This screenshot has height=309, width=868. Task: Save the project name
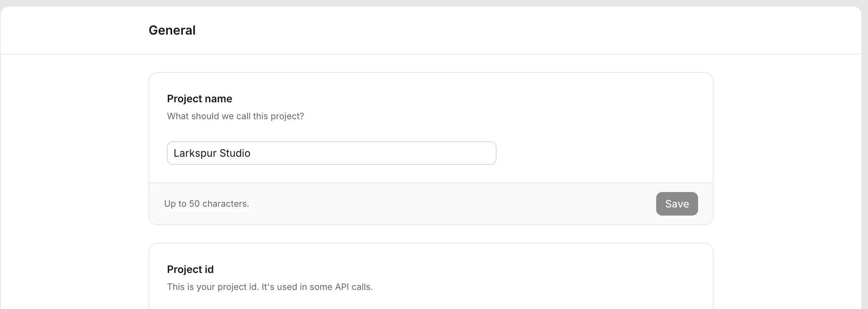point(677,204)
